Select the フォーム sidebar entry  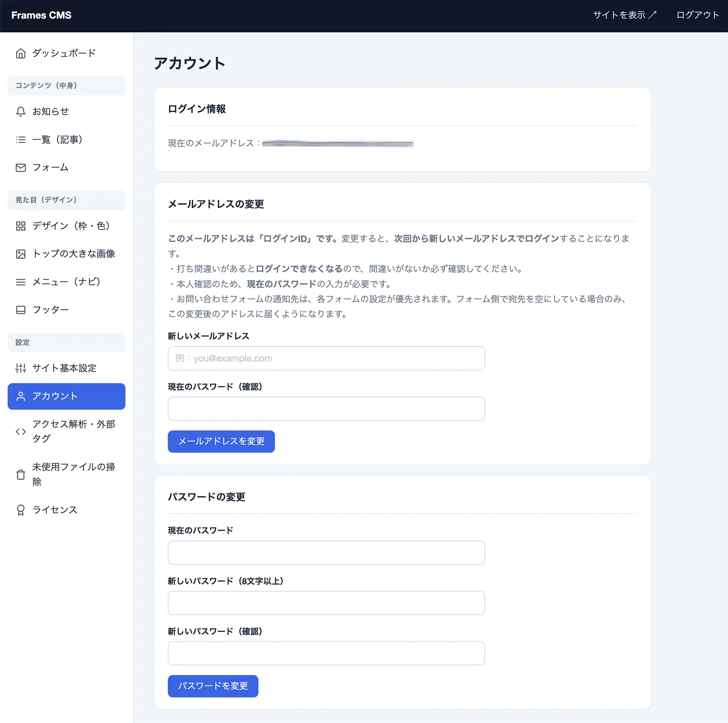point(66,168)
